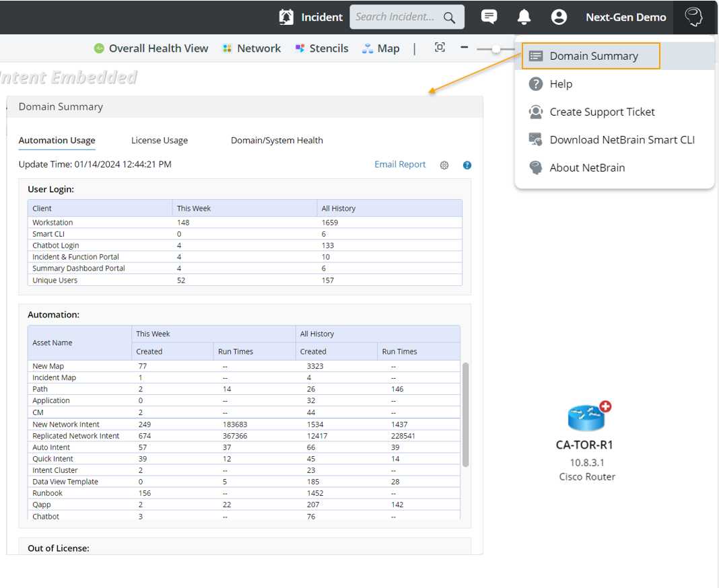This screenshot has height=588, width=719.
Task: Open the notifications bell
Action: pyautogui.click(x=524, y=17)
